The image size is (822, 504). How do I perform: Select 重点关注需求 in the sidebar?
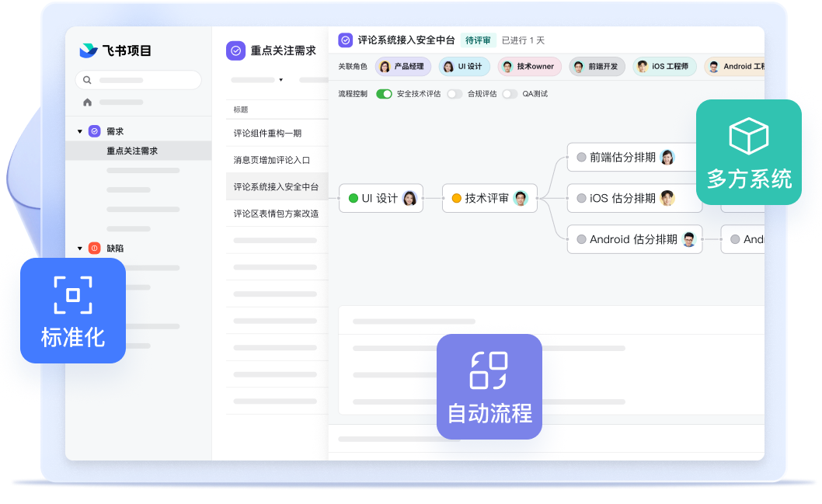[132, 151]
